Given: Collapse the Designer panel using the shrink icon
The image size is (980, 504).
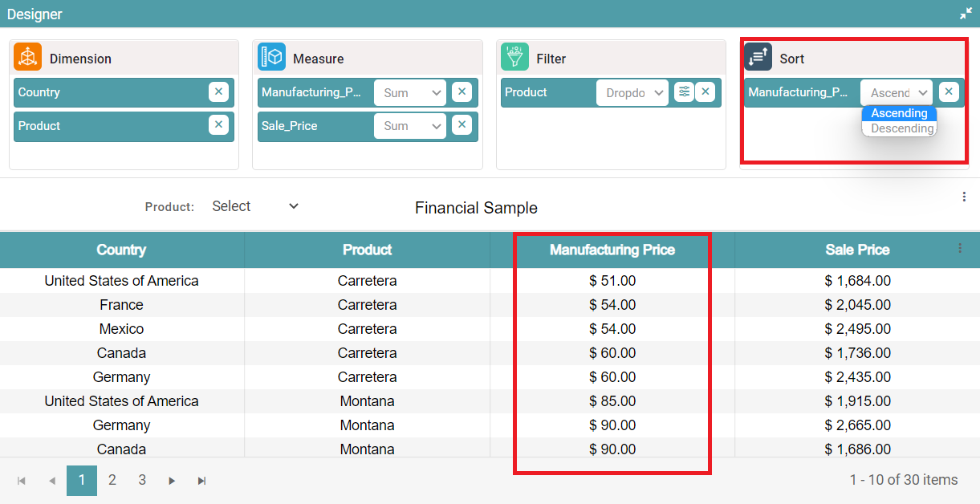Looking at the screenshot, I should [965, 14].
